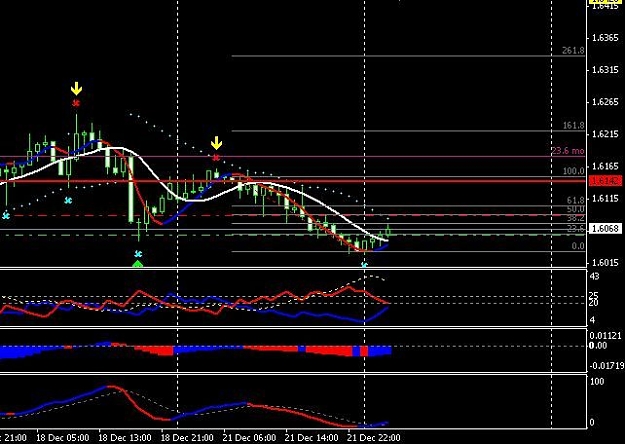The width and height of the screenshot is (625, 444).
Task: Click the 0.00 zero level on the histogram scale
Action: click(598, 346)
